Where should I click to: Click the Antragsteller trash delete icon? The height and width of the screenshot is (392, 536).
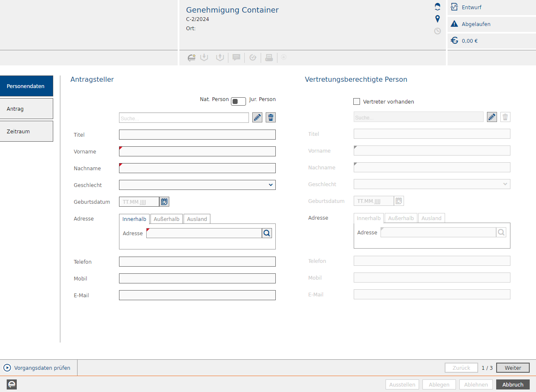pos(271,118)
